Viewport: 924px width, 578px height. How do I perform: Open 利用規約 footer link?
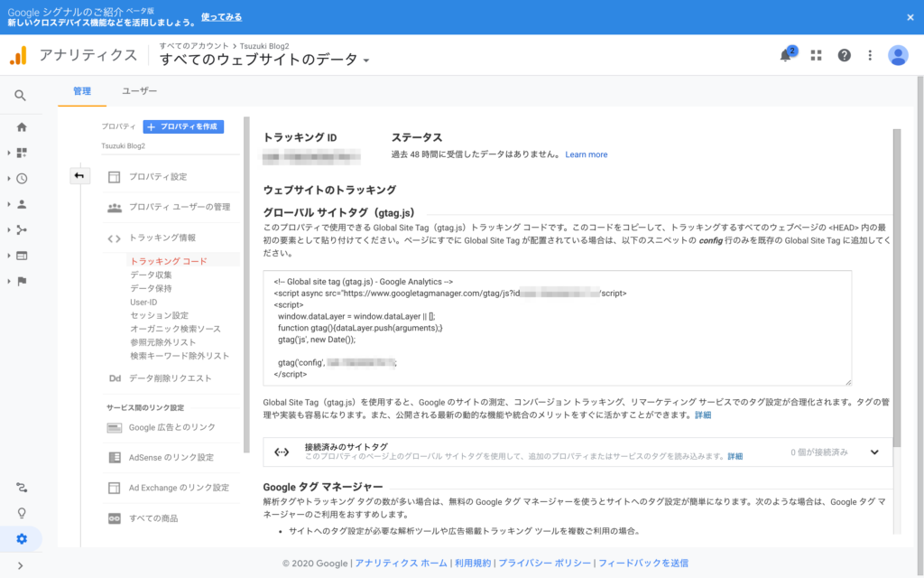[x=473, y=564]
